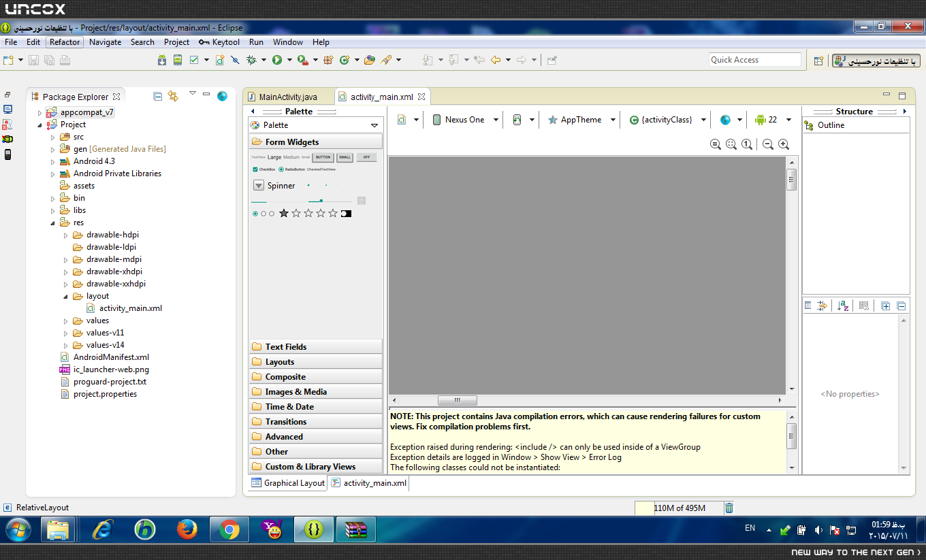This screenshot has height=560, width=926.
Task: Click the Search flashlight icon
Action: (386, 60)
